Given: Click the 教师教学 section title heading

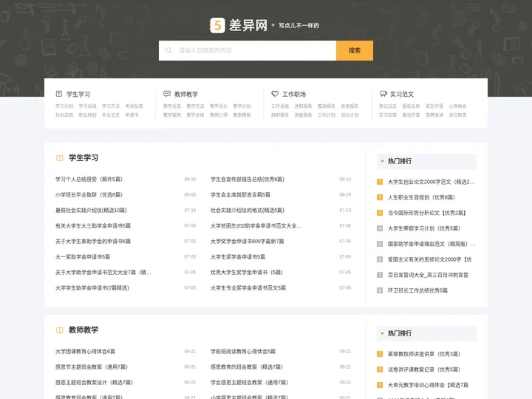Looking at the screenshot, I should click(83, 330).
